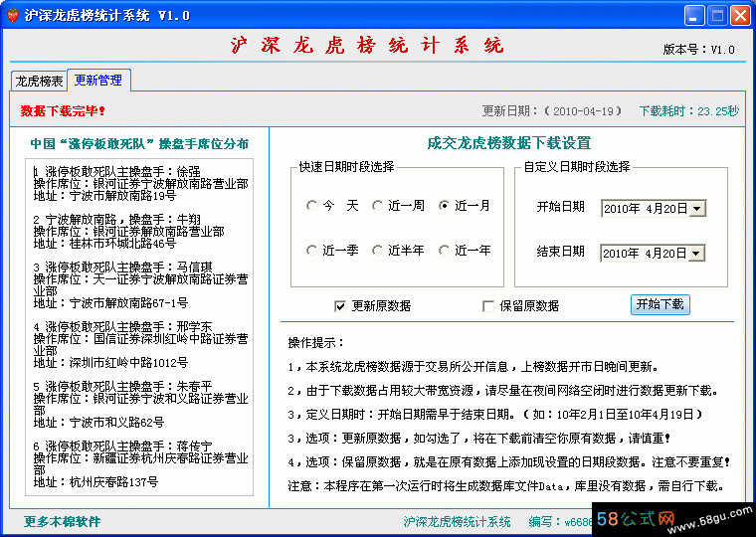Screen dimensions: 756x537
Task: Click the 结束日期 date field value
Action: [645, 254]
